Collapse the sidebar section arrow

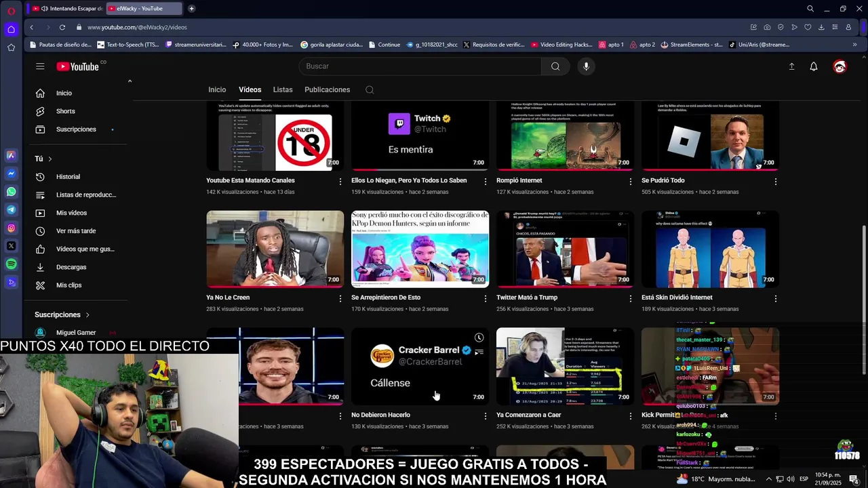(x=130, y=81)
